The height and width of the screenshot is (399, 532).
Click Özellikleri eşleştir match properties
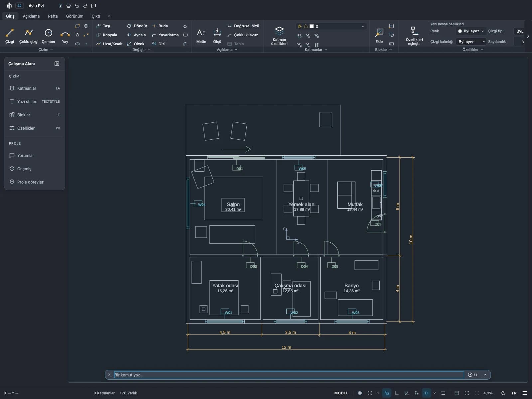414,36
